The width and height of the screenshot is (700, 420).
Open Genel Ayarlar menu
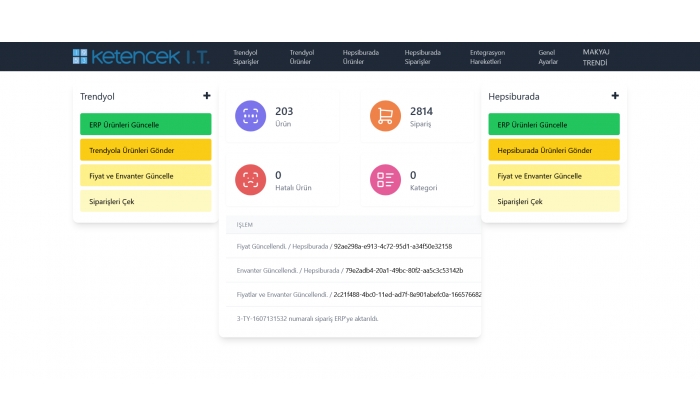point(548,57)
